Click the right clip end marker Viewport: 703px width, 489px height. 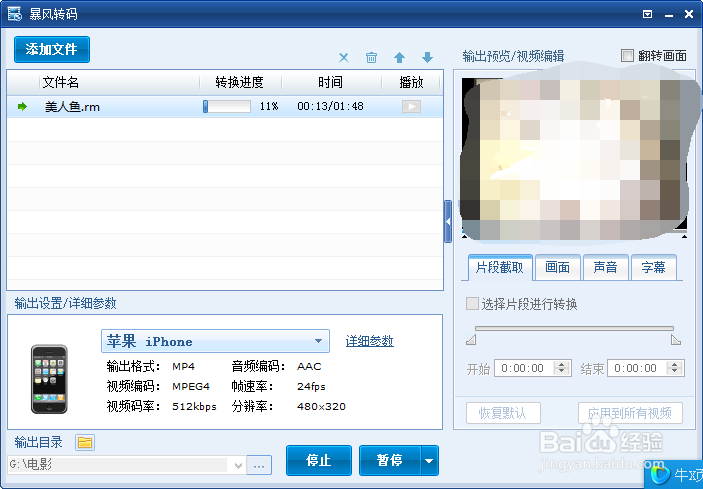pyautogui.click(x=676, y=340)
